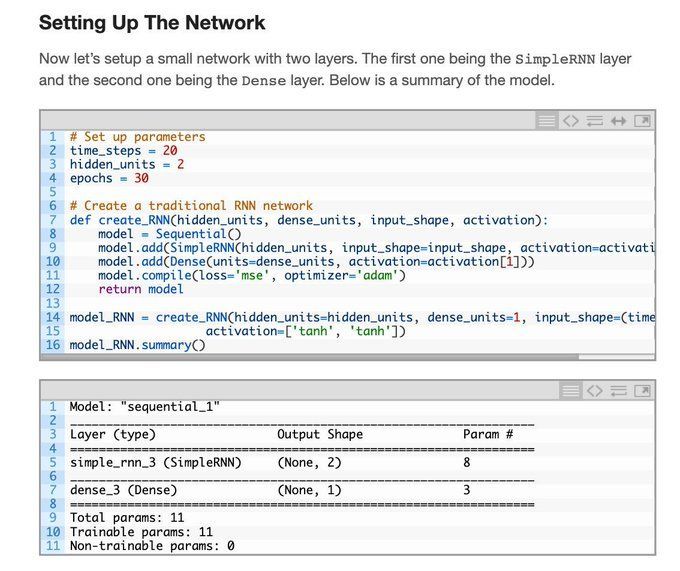Image resolution: width=680 pixels, height=571 pixels.
Task: Click the inline 'Dense' code word in the paragraph
Action: click(264, 81)
